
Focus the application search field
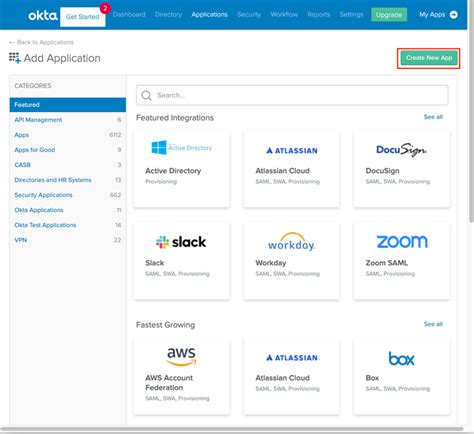coord(292,95)
